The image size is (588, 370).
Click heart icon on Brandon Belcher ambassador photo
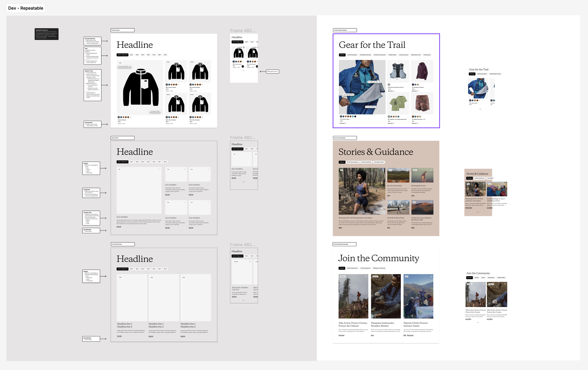(399, 276)
